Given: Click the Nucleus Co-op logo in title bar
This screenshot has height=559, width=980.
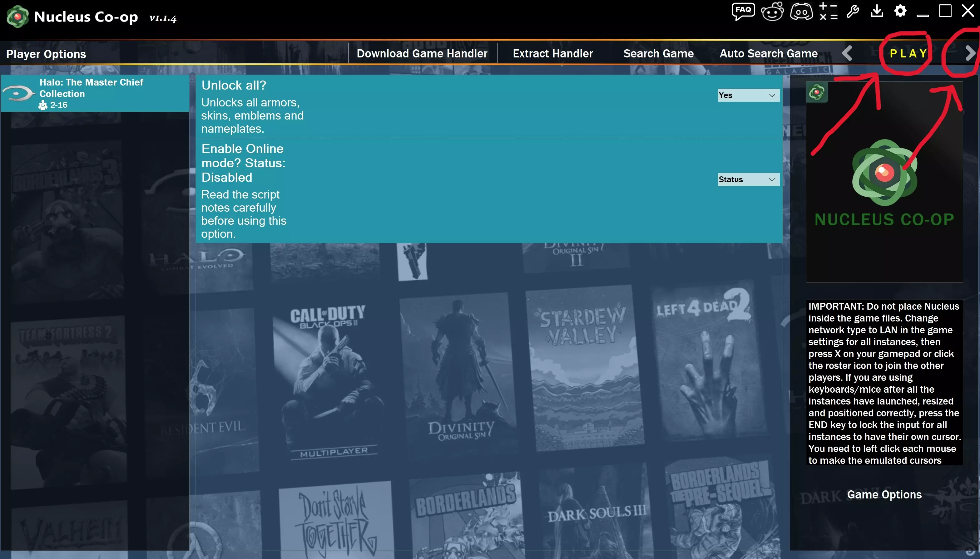Looking at the screenshot, I should 18,17.
